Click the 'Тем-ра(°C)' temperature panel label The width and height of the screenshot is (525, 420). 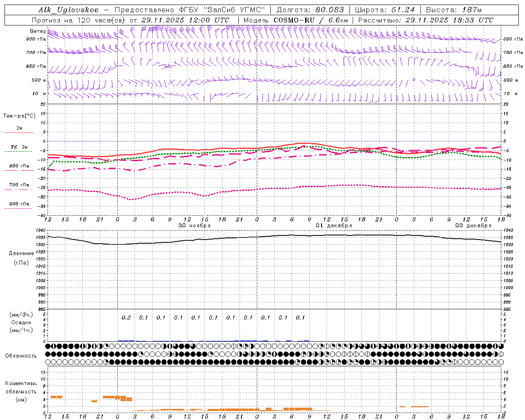(19, 116)
